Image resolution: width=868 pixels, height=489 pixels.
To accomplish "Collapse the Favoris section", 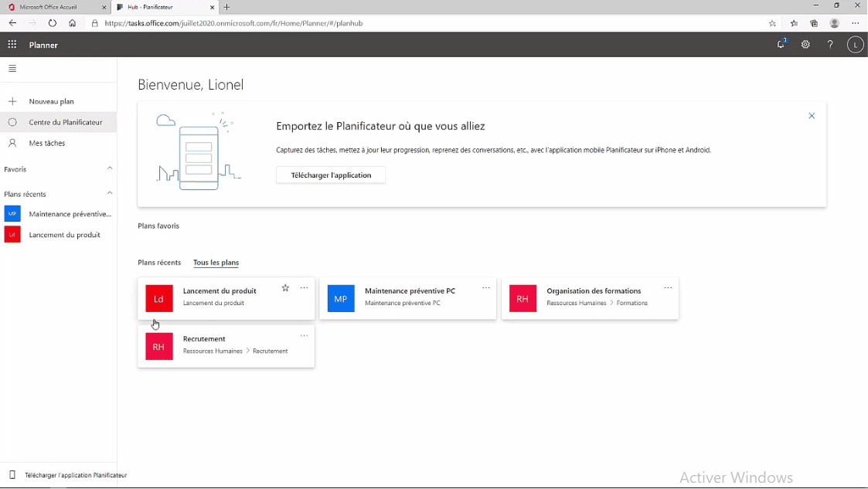I will tap(110, 168).
